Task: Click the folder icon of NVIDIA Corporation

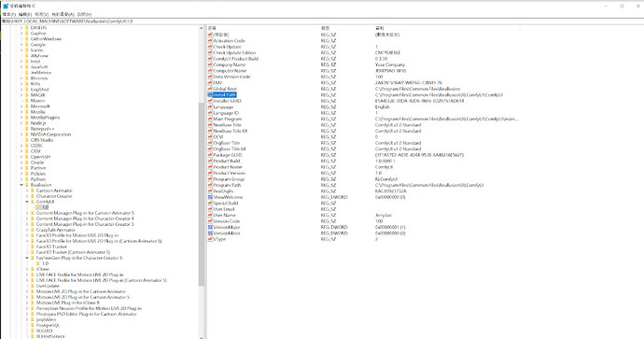Action: [x=27, y=134]
